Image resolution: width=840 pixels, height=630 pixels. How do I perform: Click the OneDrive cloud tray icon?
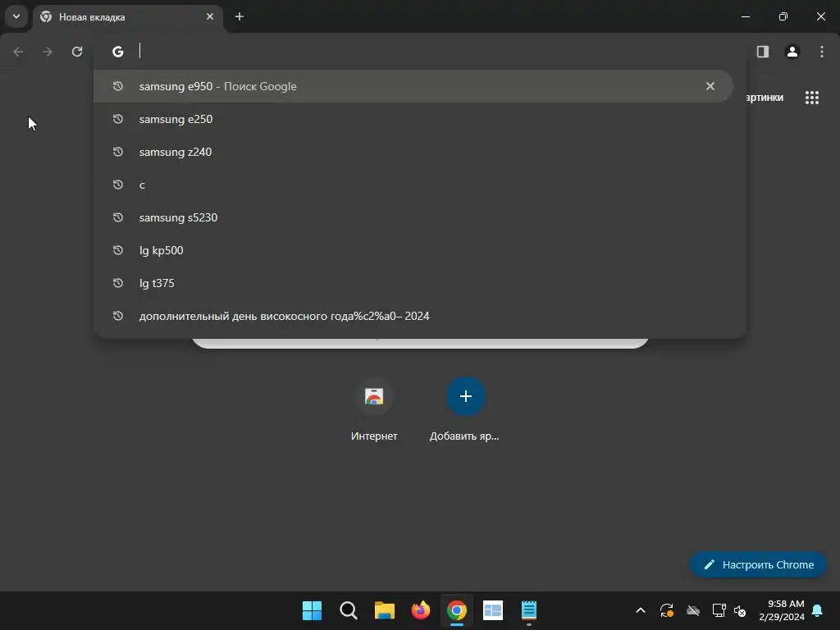tap(693, 610)
